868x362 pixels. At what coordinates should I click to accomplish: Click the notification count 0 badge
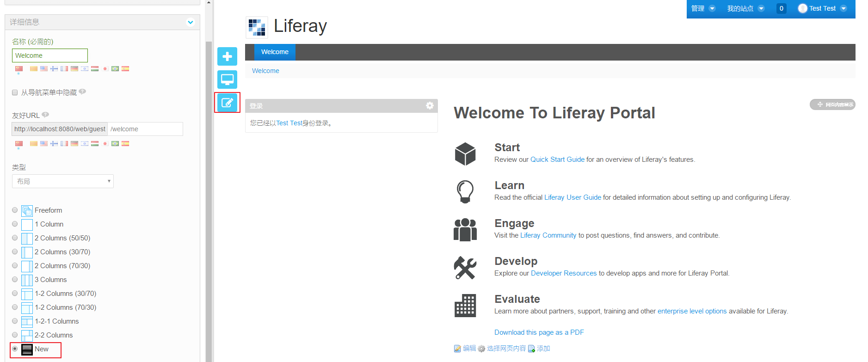[782, 8]
